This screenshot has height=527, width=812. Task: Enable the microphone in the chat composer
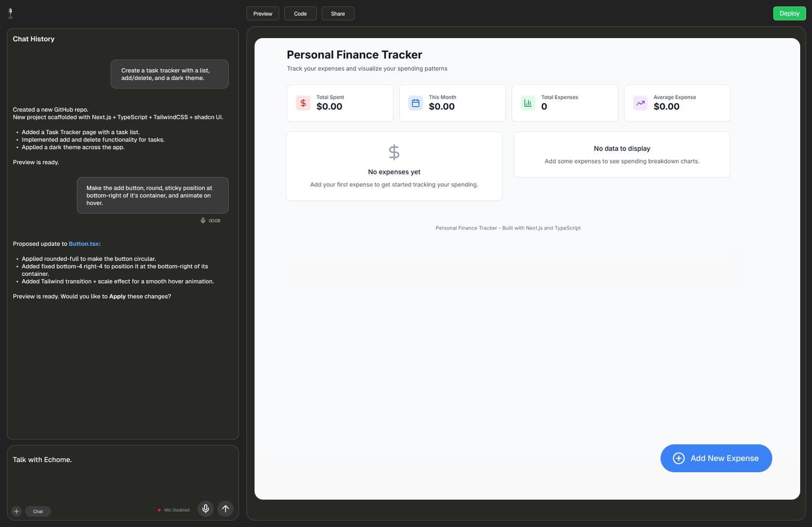[205, 509]
